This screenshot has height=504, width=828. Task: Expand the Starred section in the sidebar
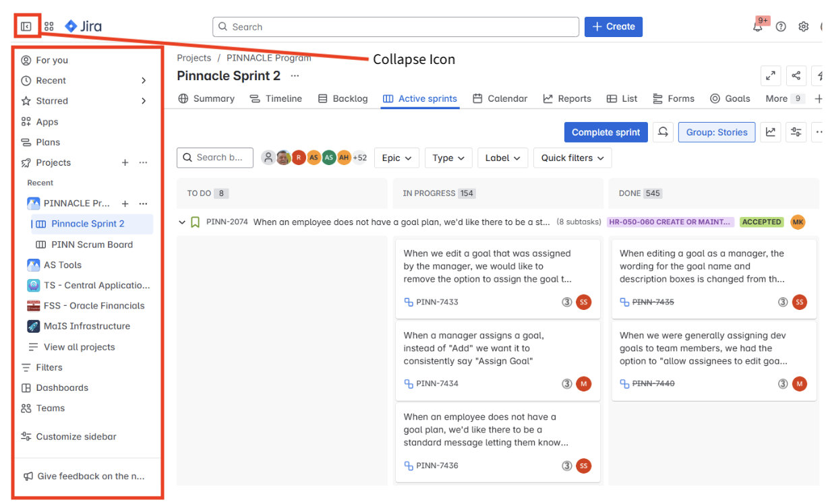[x=143, y=101]
